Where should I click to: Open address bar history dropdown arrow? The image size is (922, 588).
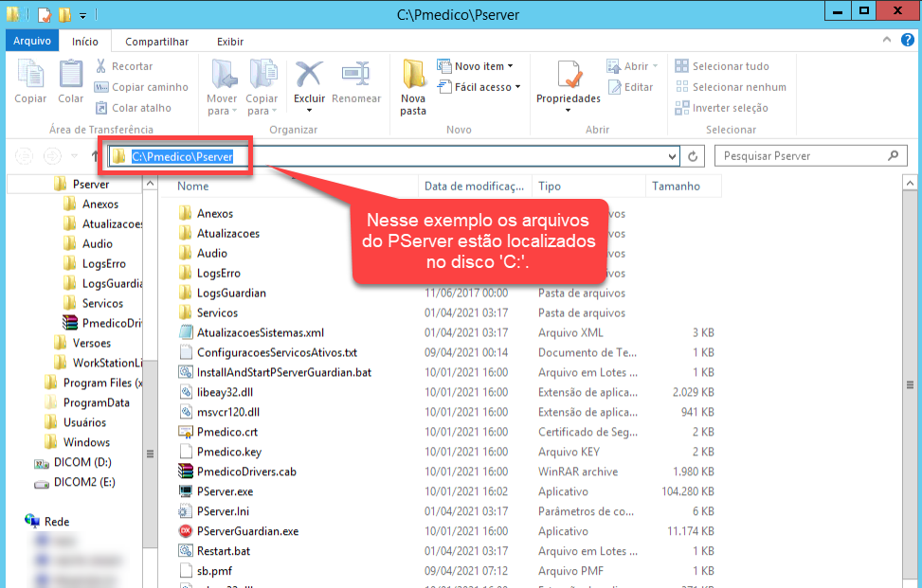pyautogui.click(x=673, y=156)
